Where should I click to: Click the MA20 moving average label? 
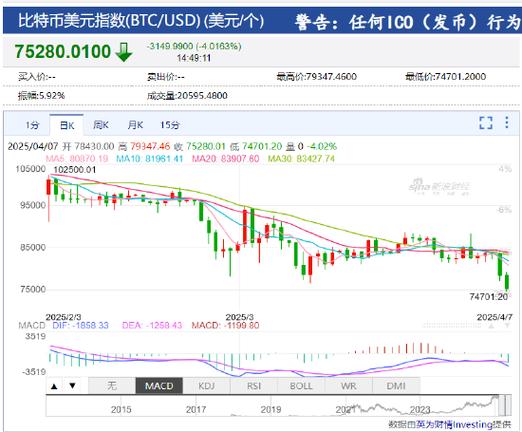pyautogui.click(x=225, y=159)
